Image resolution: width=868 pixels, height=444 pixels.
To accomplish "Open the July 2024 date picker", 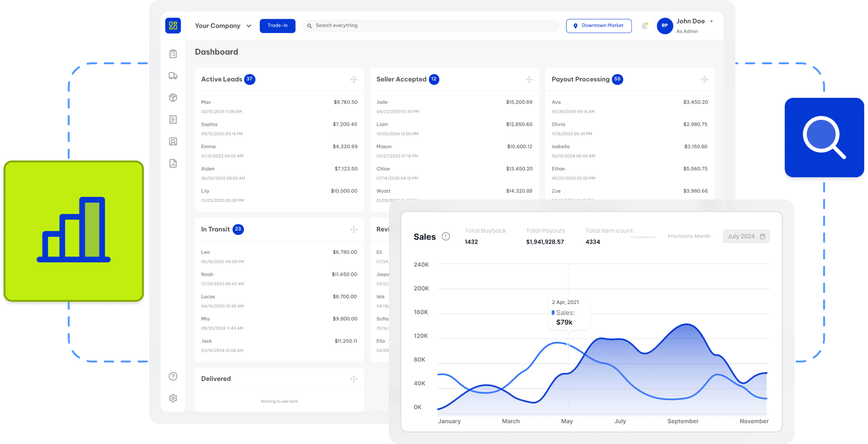I will [x=746, y=236].
